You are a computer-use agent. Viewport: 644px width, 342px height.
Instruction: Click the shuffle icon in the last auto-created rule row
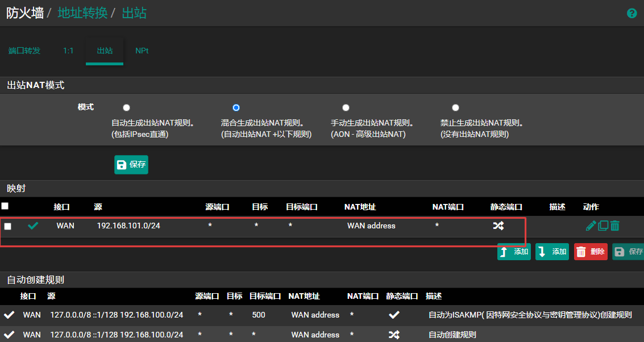[x=394, y=335]
